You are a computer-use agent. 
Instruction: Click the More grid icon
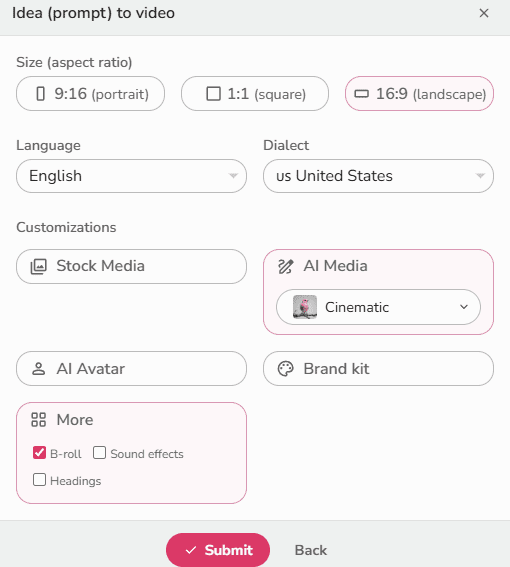pos(38,420)
